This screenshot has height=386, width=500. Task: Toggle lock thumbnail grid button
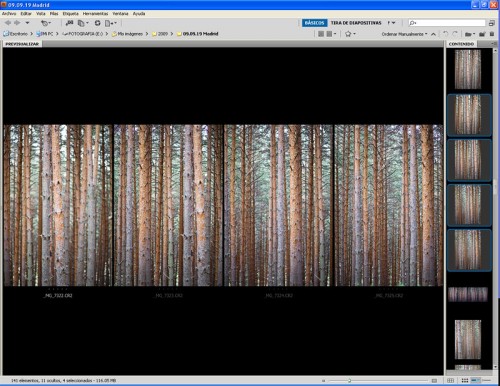450,380
